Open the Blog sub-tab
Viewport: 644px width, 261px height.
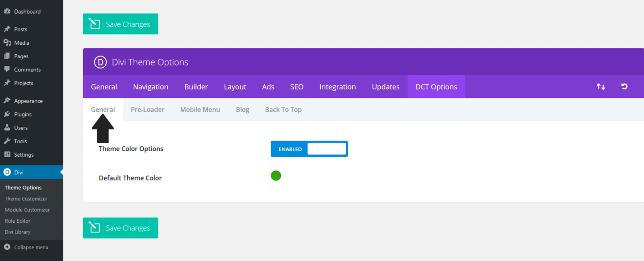click(x=243, y=109)
